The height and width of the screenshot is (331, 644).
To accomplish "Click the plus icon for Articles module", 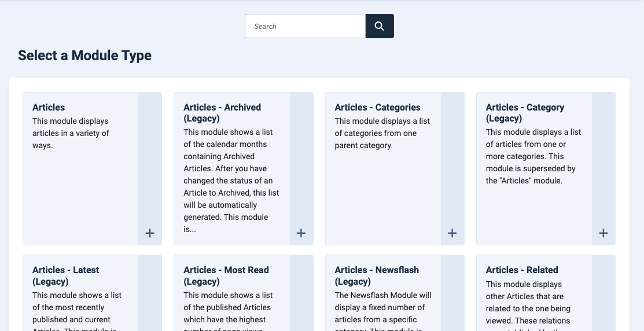I will (x=150, y=233).
